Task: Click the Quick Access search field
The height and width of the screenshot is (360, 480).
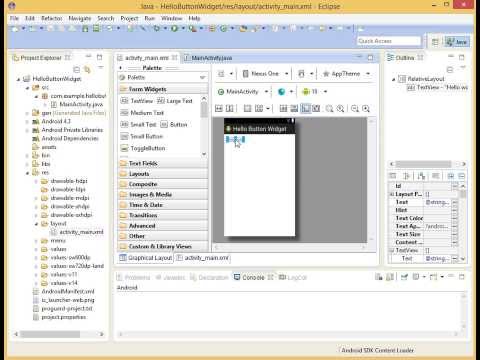Action: (x=389, y=41)
